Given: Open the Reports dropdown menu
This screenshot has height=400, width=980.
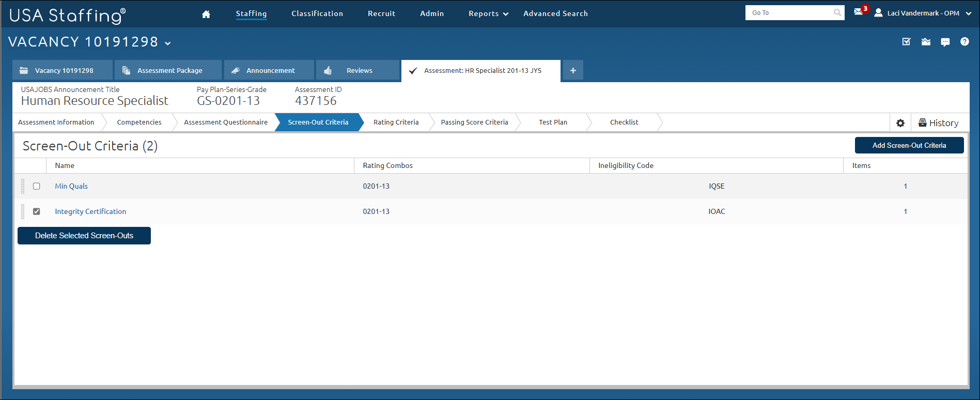Looking at the screenshot, I should pos(488,14).
